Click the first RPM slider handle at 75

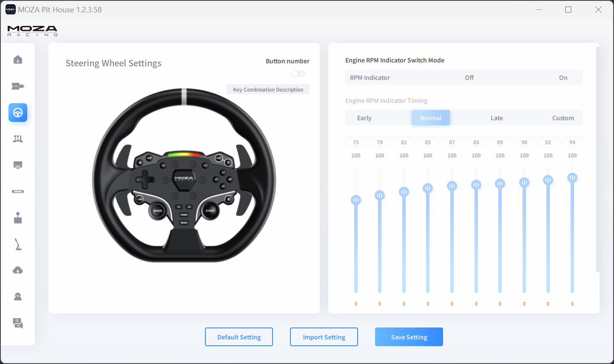[x=356, y=200]
